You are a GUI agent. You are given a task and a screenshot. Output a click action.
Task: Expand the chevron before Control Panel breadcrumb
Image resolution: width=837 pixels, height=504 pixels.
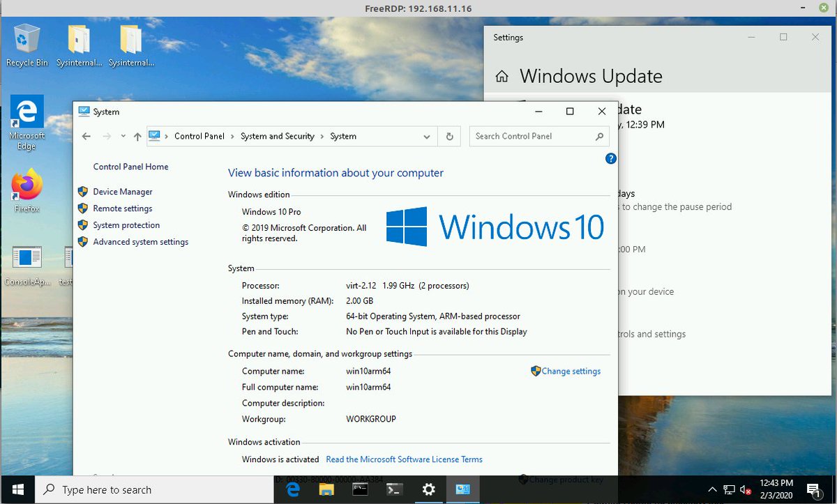[x=167, y=137]
